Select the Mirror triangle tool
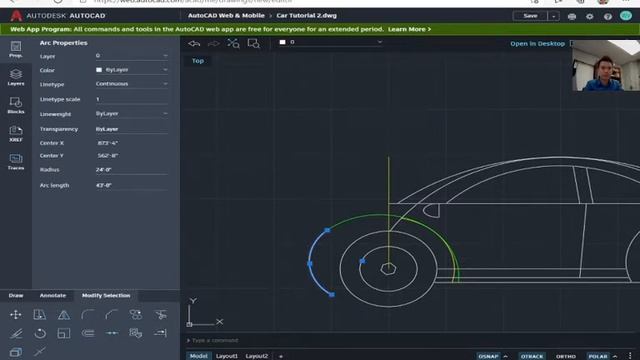The image size is (640, 360). [x=64, y=315]
